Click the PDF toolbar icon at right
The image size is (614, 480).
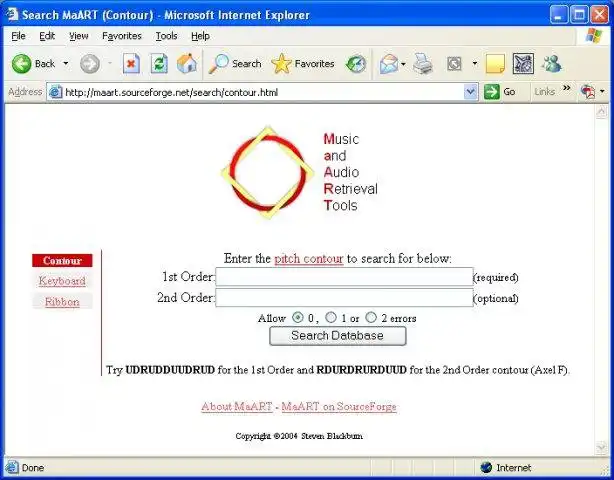[587, 92]
